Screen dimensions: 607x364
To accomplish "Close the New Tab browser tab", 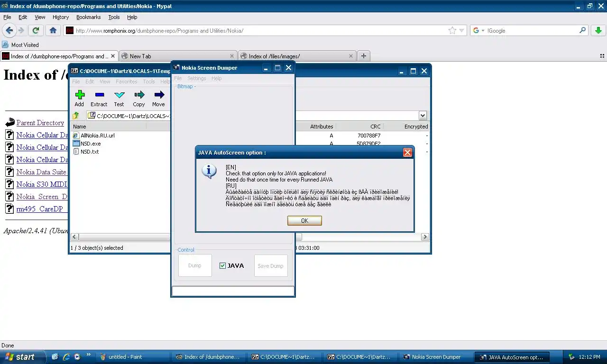I will tap(232, 56).
